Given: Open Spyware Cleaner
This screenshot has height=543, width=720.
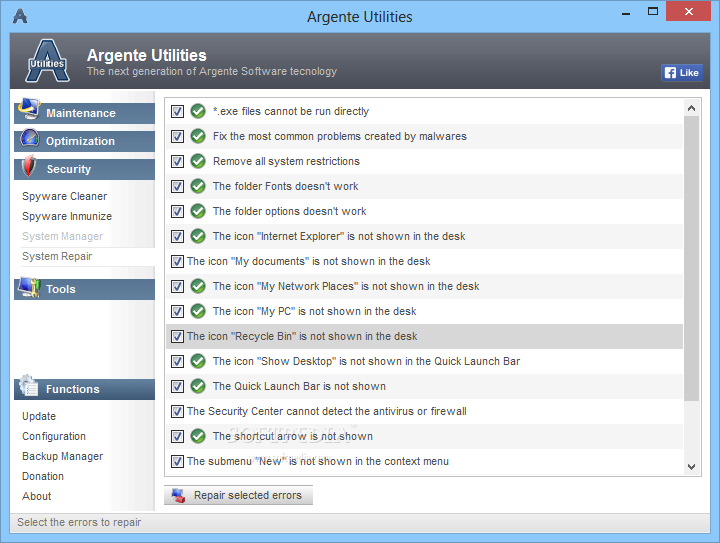Looking at the screenshot, I should coord(64,196).
